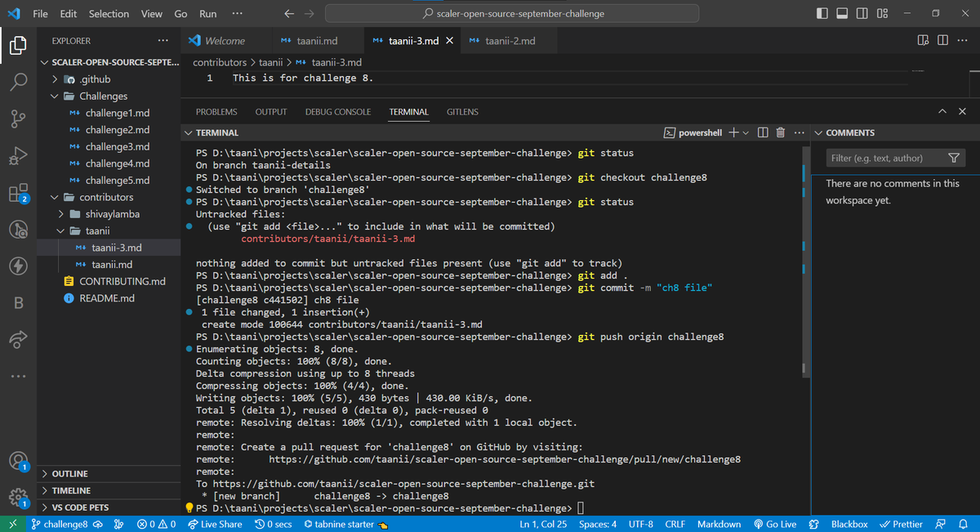The height and width of the screenshot is (532, 980).
Task: Add a new terminal with plus icon
Action: 733,132
